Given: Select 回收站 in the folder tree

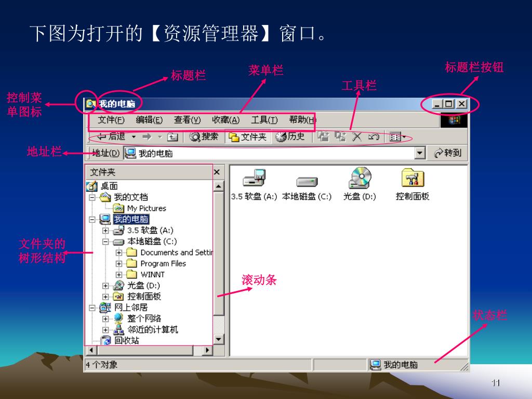Looking at the screenshot, I should click(126, 340).
